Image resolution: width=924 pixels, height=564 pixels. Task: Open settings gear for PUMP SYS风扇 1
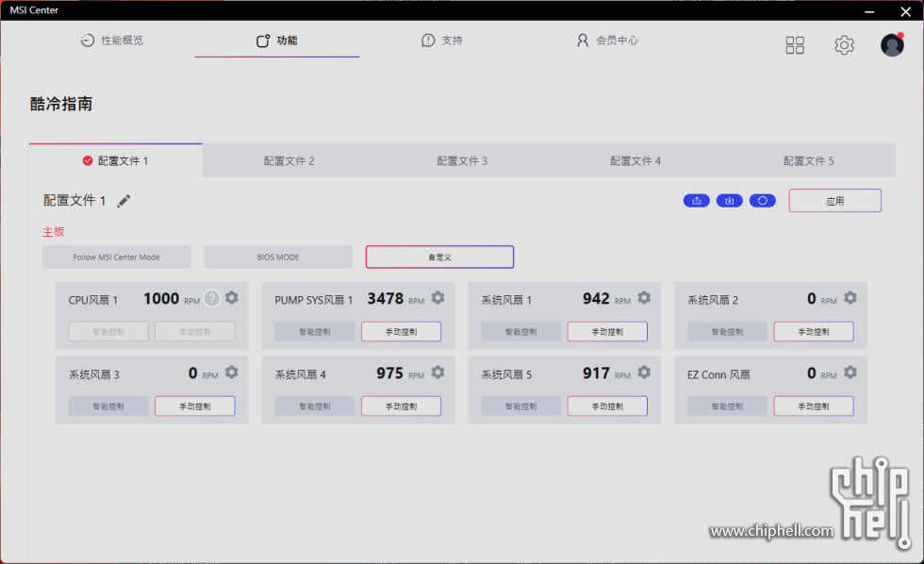(437, 298)
